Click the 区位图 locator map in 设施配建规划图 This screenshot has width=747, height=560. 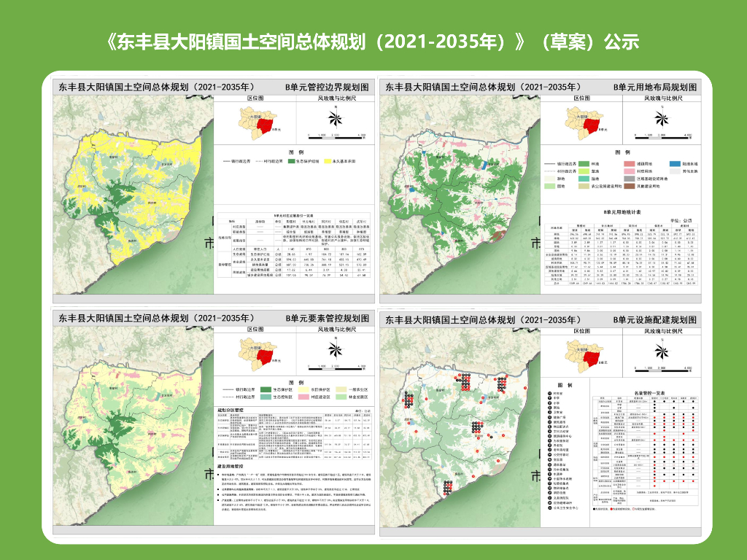(584, 355)
